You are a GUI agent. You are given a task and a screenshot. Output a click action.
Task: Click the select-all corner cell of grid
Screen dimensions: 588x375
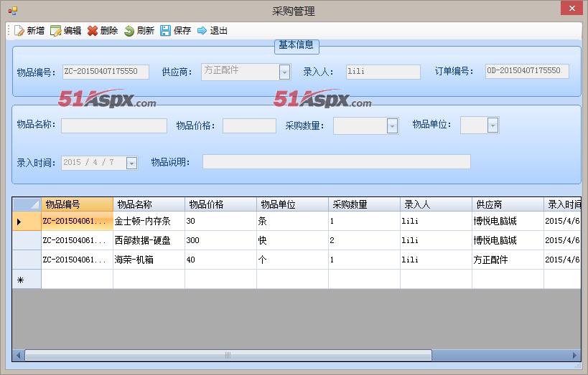click(x=27, y=204)
